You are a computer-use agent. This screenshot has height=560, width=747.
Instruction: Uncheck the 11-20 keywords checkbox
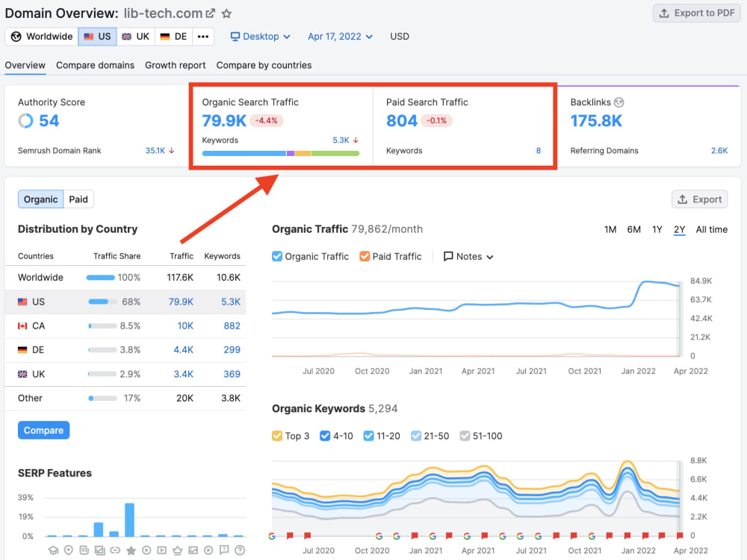[368, 436]
